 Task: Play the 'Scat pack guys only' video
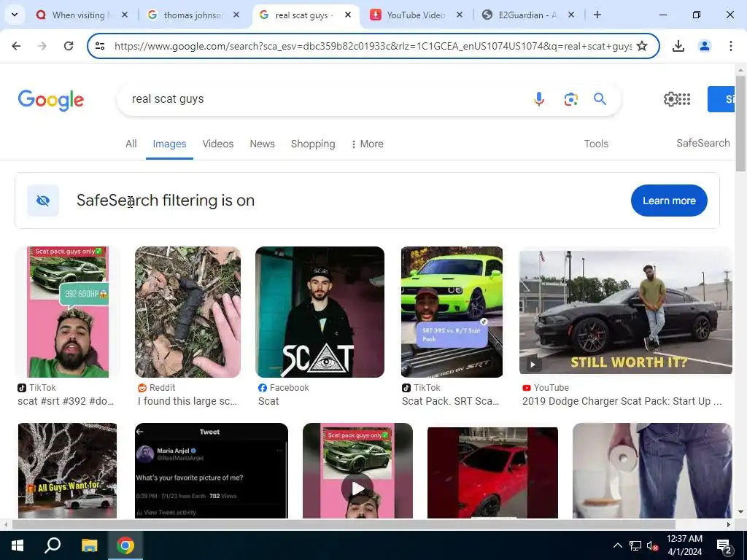(357, 488)
